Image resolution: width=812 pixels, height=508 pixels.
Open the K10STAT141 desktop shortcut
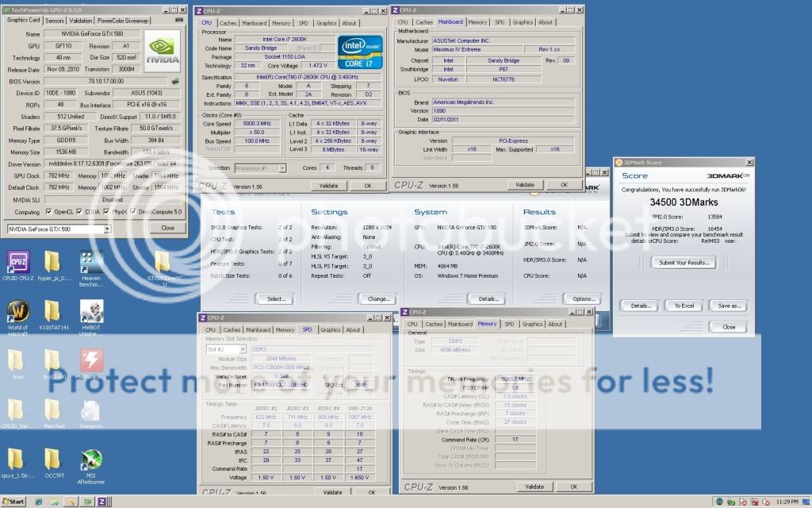(x=52, y=311)
